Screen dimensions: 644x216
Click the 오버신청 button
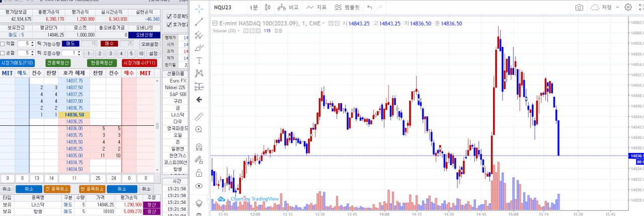point(143,35)
